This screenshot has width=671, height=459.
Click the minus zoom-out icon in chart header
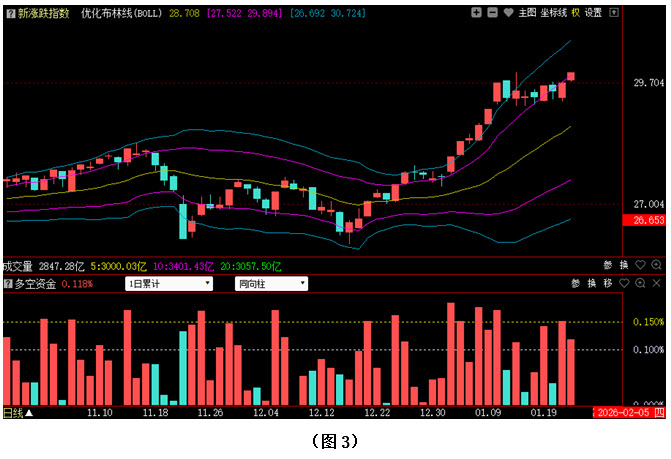pyautogui.click(x=492, y=13)
